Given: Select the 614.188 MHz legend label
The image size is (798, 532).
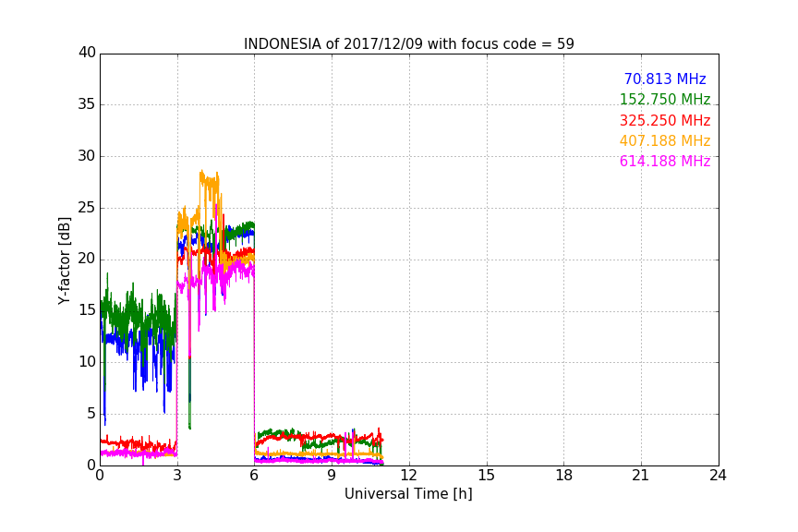Looking at the screenshot, I should (x=665, y=161).
